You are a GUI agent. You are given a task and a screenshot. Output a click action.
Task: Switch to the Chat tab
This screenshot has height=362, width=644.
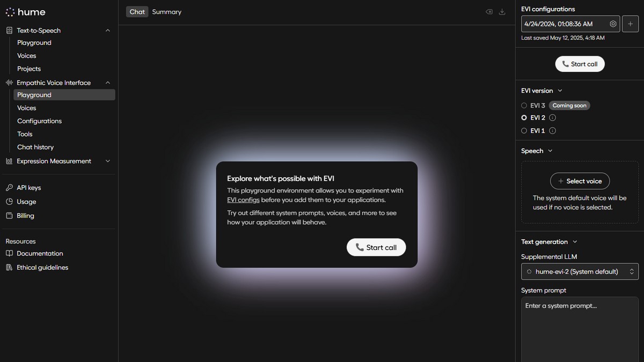pyautogui.click(x=137, y=12)
